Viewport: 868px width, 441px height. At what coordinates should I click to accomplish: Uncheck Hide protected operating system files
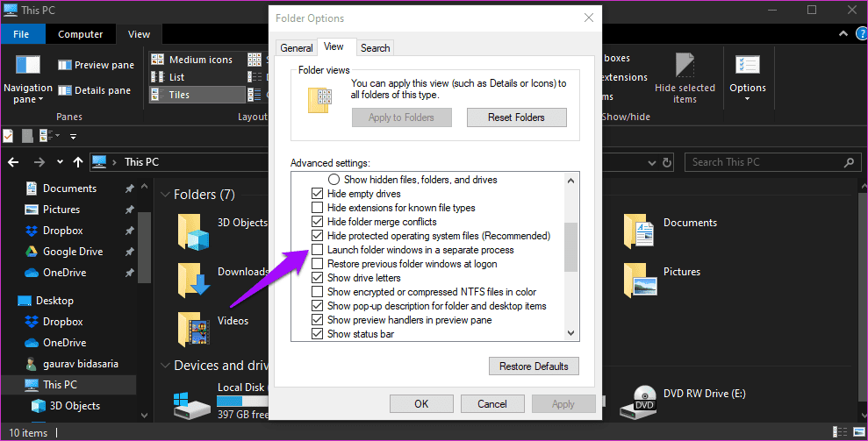[x=318, y=236]
